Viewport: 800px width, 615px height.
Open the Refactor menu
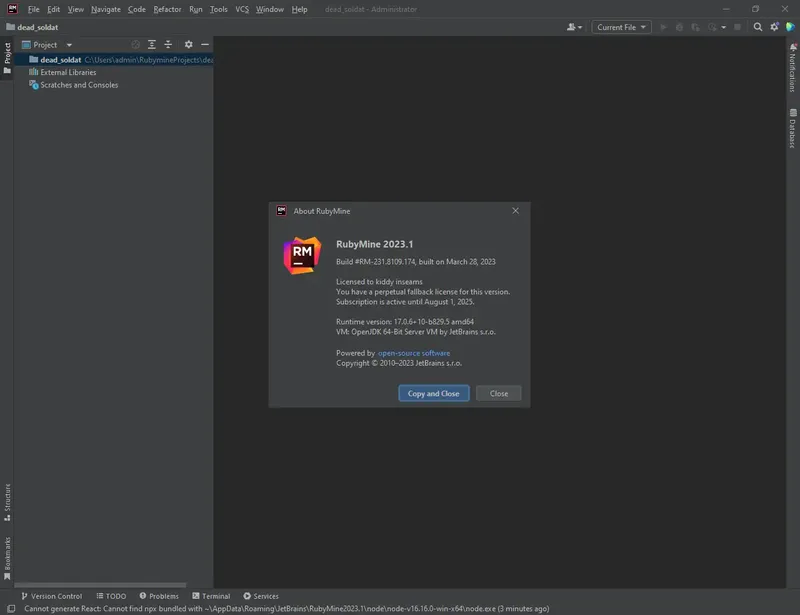(169, 9)
